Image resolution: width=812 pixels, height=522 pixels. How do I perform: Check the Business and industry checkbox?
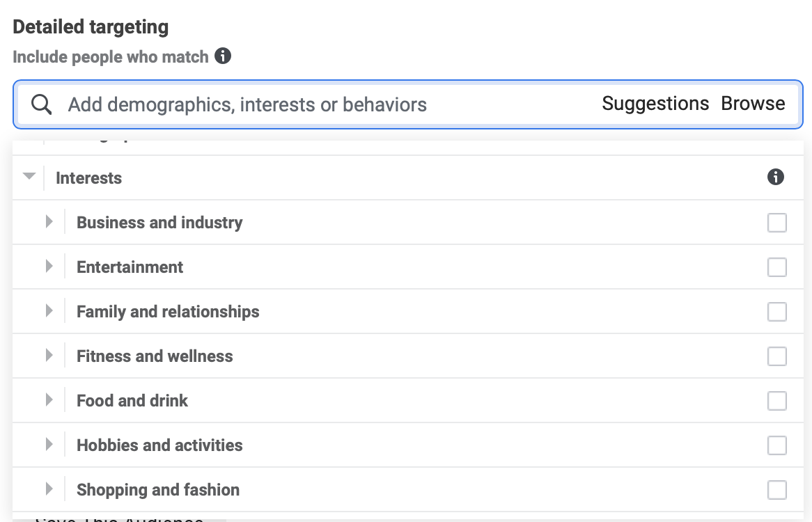click(776, 223)
